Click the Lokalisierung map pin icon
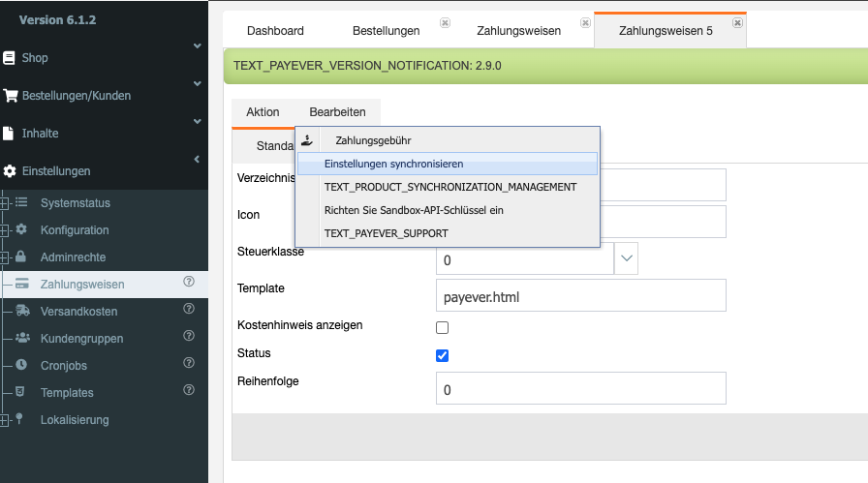868x483 pixels. [19, 419]
